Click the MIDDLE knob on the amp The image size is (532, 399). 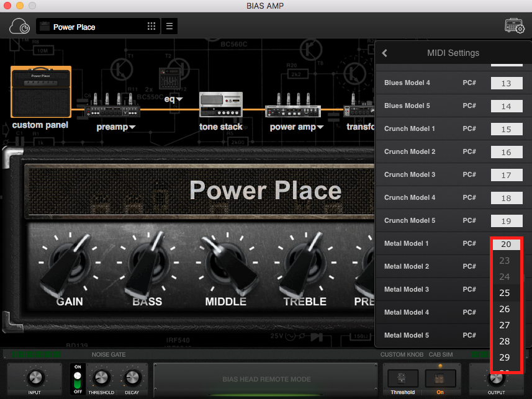coord(227,263)
